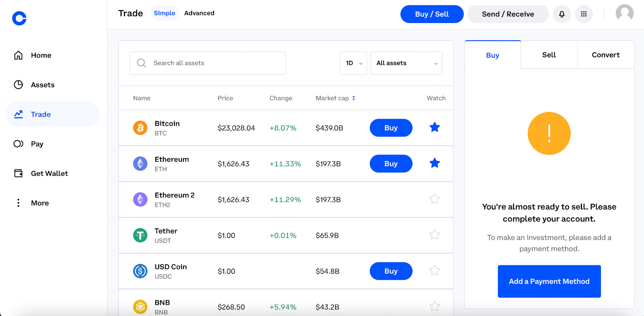The image size is (644, 316).
Task: Click Bitcoin price $23,028.04
Action: [236, 128]
